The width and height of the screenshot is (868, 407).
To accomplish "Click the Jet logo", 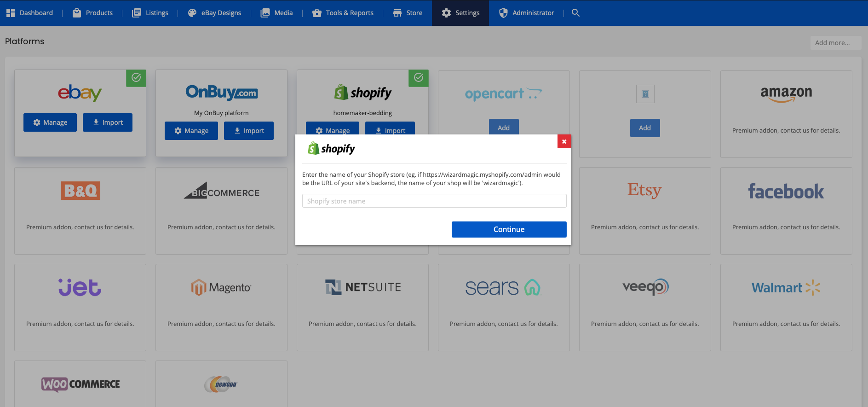I will click(x=80, y=287).
